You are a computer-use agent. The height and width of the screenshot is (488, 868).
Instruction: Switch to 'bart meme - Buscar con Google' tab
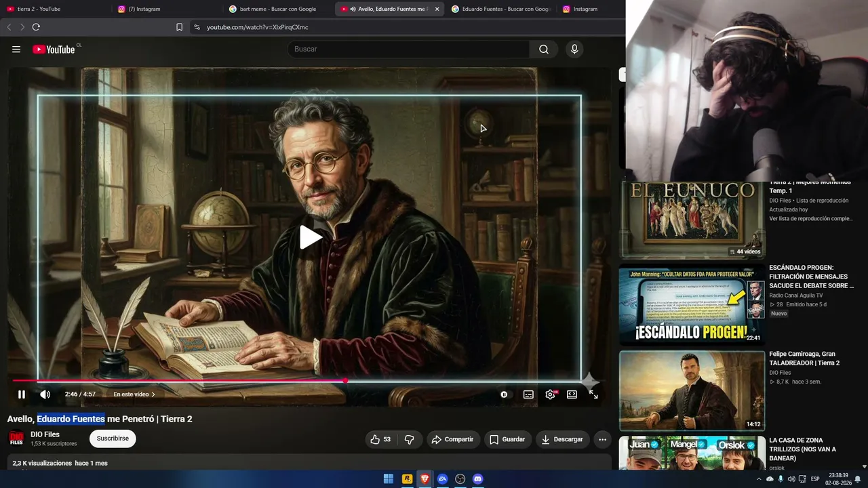point(278,9)
